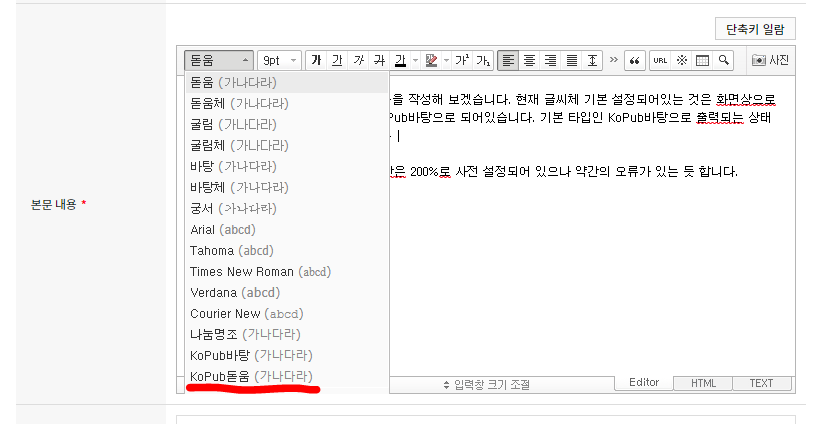Align text to the left

pyautogui.click(x=508, y=60)
